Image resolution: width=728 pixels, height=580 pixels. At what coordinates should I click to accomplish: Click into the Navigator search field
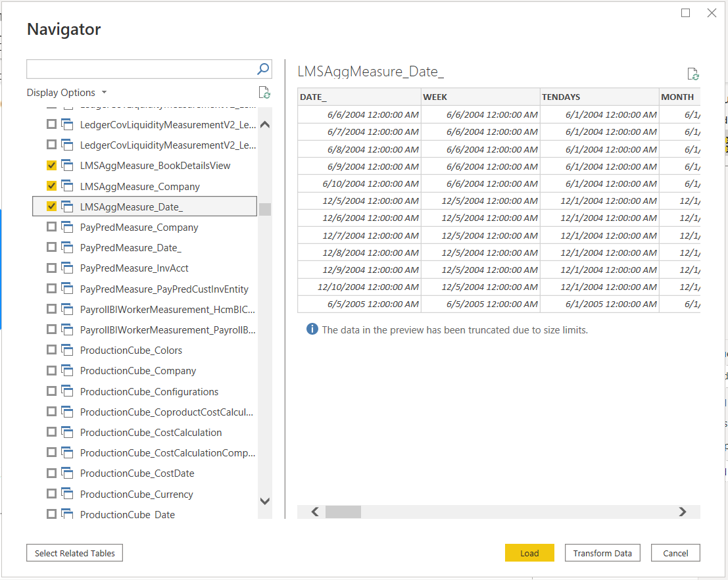[141, 69]
